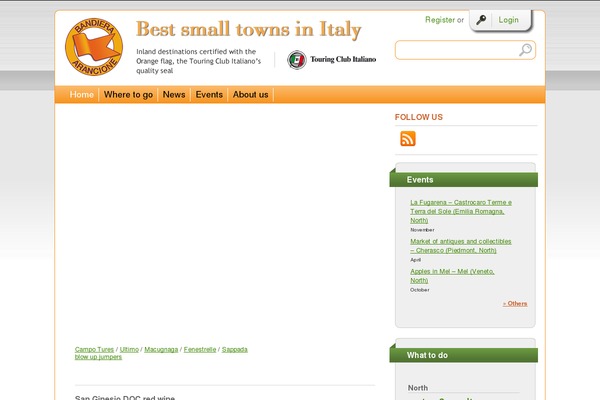Click the Inland destinations description text
The width and height of the screenshot is (600, 400).
[x=199, y=61]
